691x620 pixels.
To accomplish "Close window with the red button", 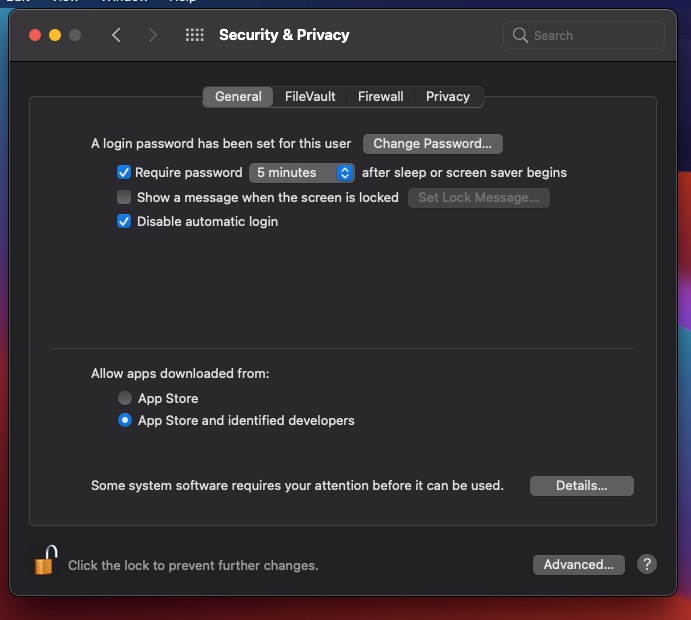I will click(35, 35).
